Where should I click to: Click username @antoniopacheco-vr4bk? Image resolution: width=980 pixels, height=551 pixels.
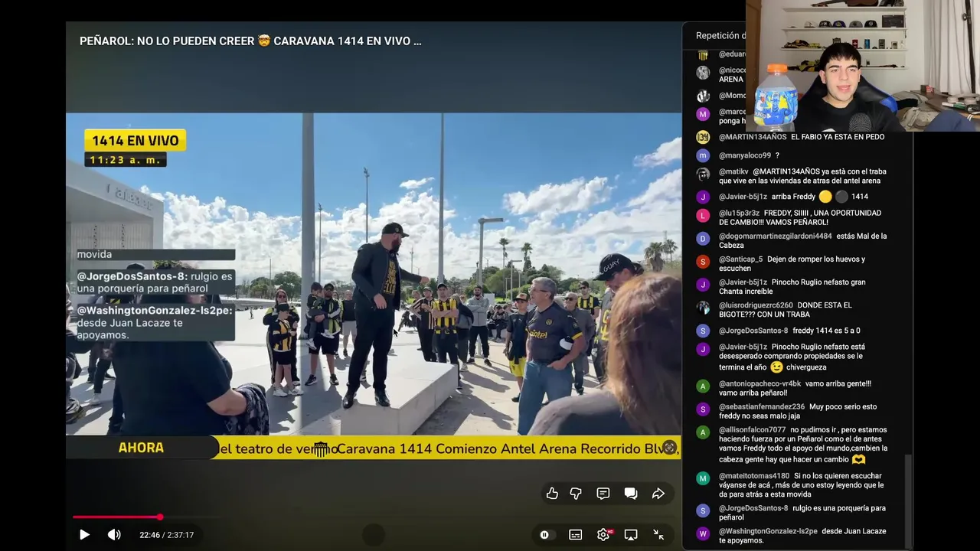pyautogui.click(x=759, y=384)
